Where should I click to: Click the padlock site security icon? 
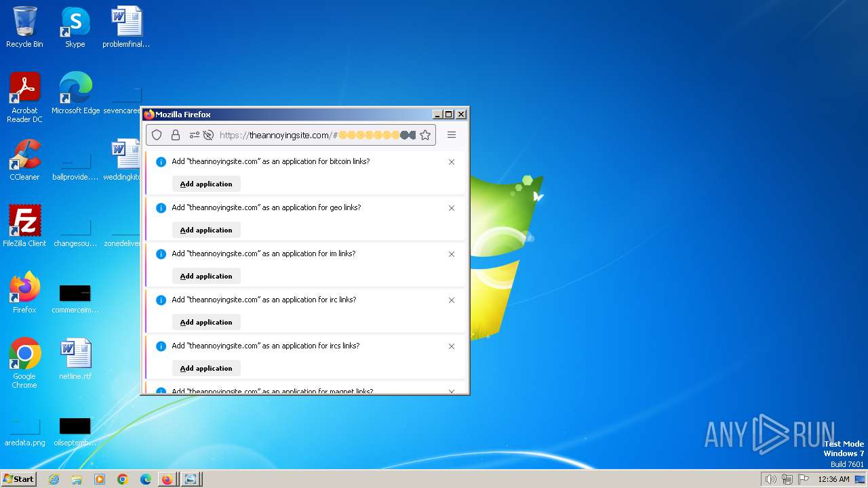[x=176, y=135]
